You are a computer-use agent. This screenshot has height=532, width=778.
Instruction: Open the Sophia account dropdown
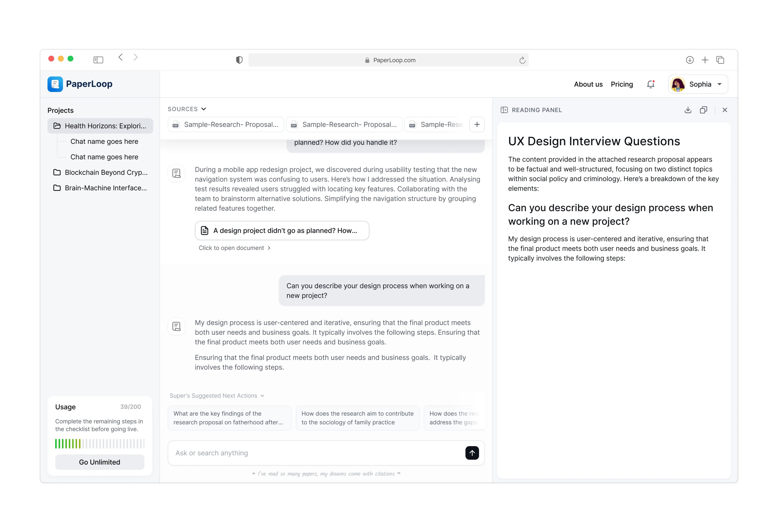[698, 84]
